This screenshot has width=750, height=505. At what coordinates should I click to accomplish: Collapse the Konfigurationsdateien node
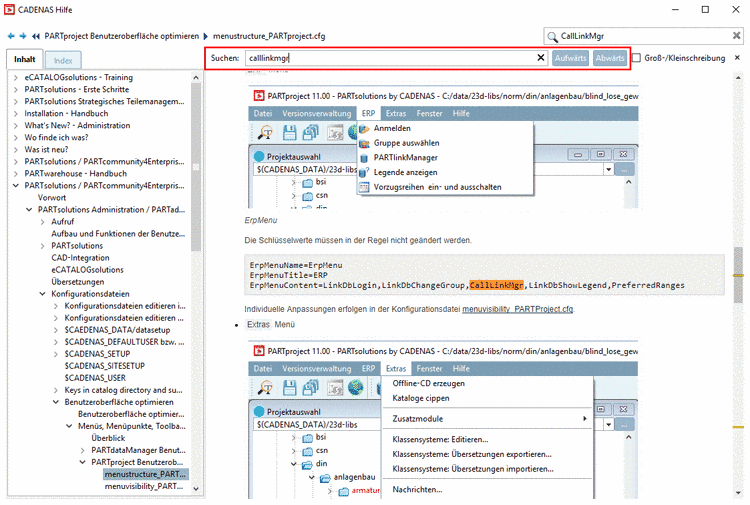(x=43, y=294)
